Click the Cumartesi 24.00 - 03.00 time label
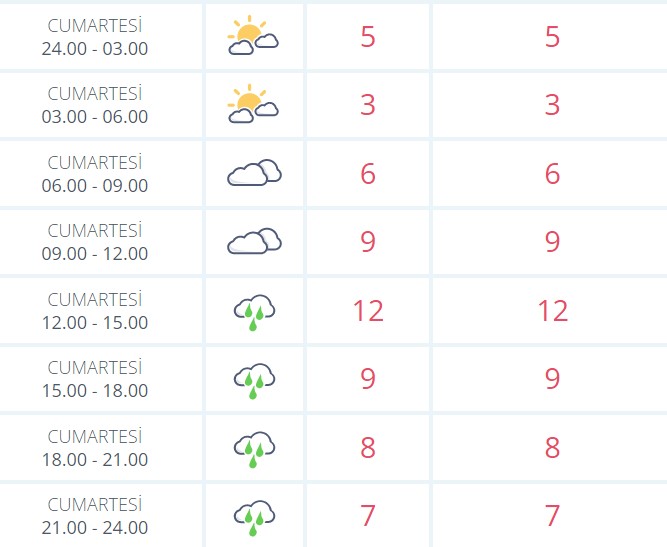This screenshot has width=667, height=547. [95, 37]
